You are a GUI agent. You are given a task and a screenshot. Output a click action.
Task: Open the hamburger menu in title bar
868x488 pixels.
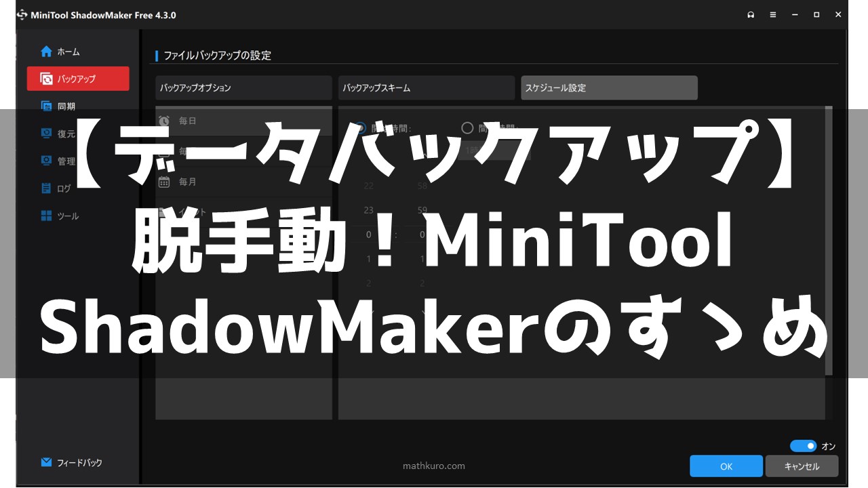[x=772, y=15]
